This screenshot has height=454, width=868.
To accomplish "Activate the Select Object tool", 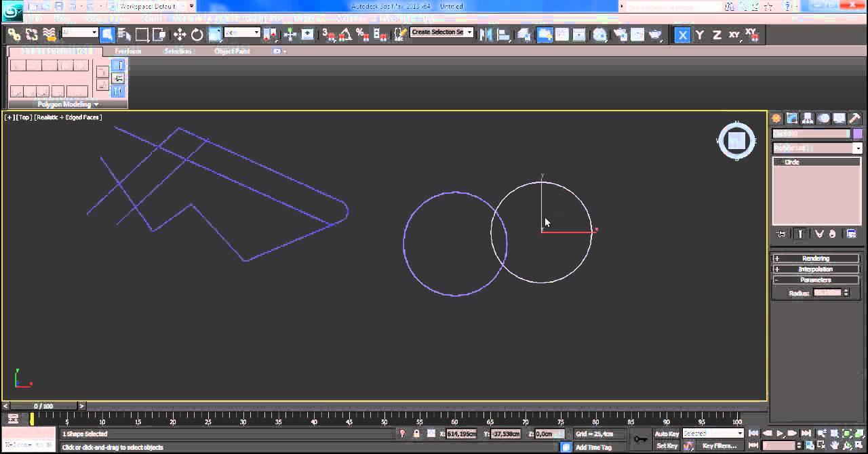I will pos(108,35).
